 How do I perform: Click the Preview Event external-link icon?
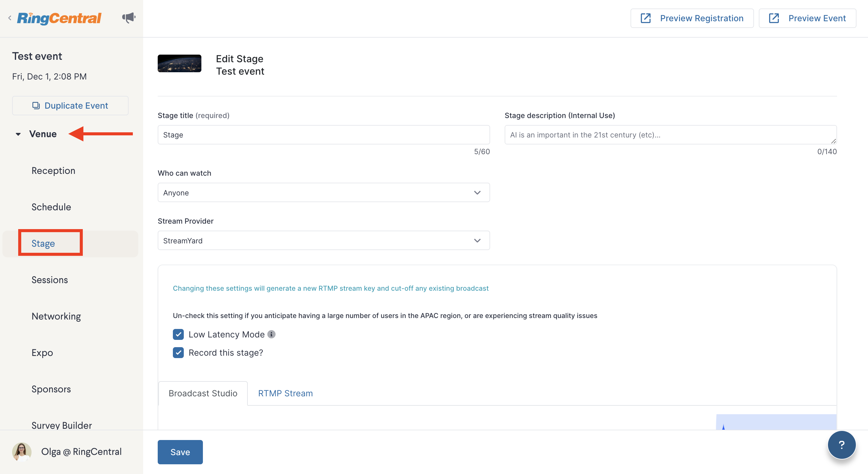pos(774,18)
